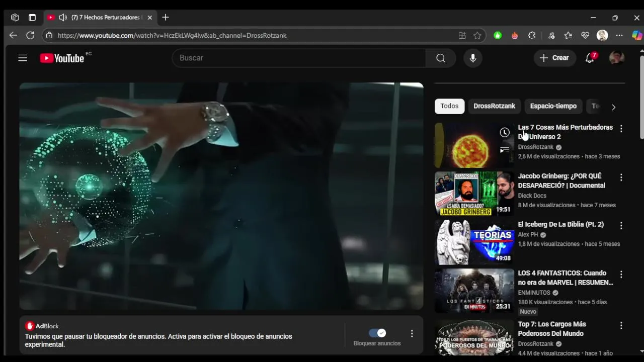Mute tab using the speaker icon
The width and height of the screenshot is (644, 362).
tap(63, 17)
